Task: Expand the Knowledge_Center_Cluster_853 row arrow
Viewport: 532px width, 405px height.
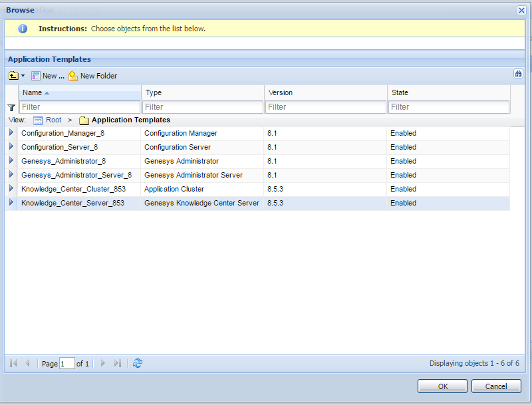Action: pyautogui.click(x=11, y=189)
